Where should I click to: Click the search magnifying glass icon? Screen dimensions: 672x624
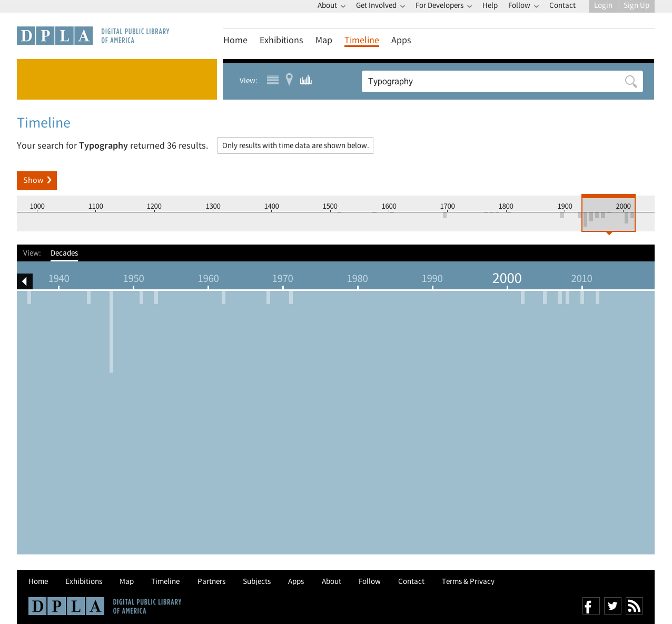(x=630, y=82)
